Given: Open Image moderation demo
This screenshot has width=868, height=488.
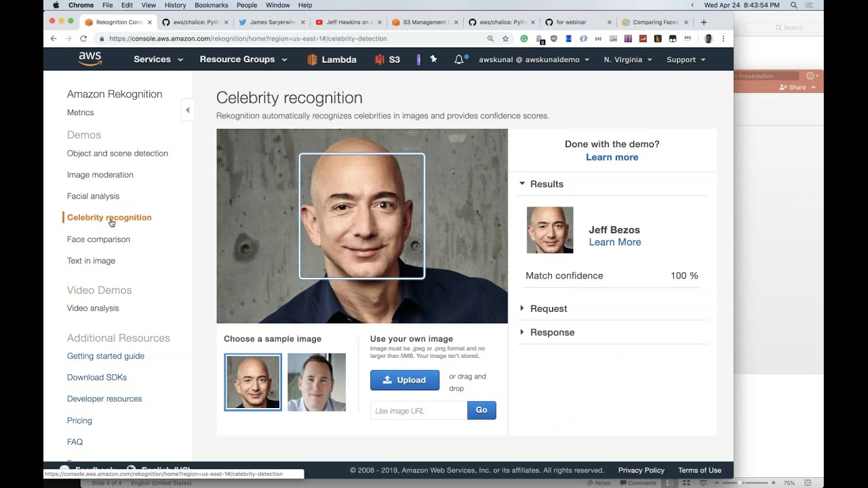Looking at the screenshot, I should click(100, 175).
